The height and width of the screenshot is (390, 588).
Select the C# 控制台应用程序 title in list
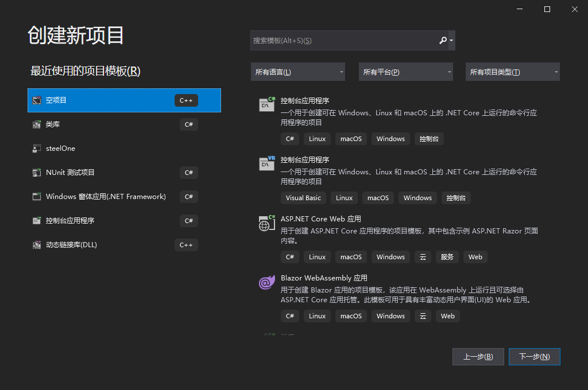(305, 101)
